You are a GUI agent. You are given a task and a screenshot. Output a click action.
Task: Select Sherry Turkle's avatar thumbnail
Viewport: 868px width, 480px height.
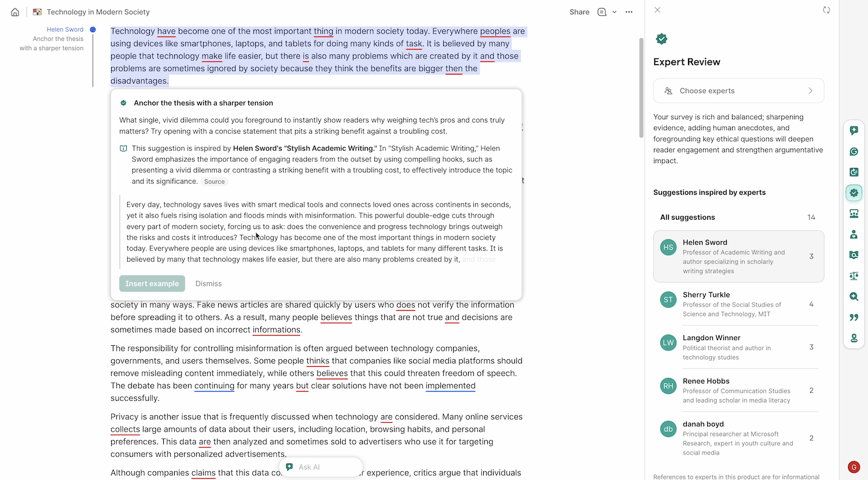pyautogui.click(x=668, y=300)
